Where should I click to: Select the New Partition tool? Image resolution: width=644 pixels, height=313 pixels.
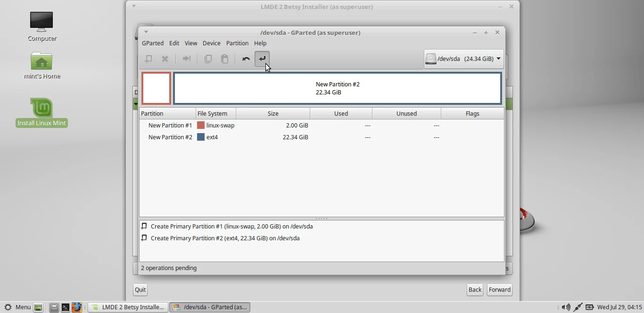(x=149, y=59)
